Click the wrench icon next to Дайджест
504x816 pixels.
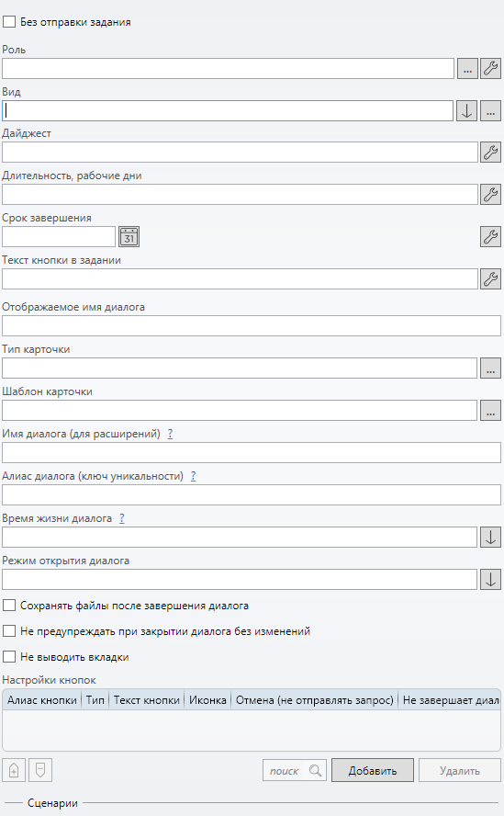click(490, 152)
